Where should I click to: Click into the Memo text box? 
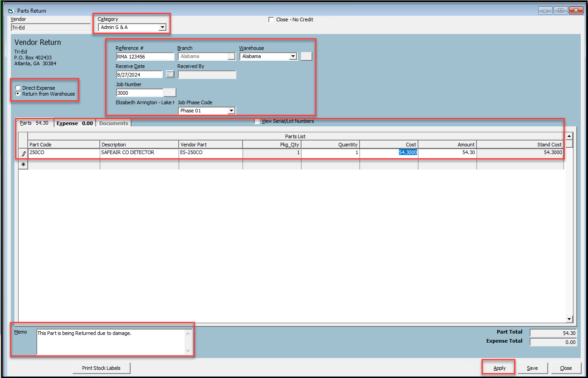click(111, 342)
